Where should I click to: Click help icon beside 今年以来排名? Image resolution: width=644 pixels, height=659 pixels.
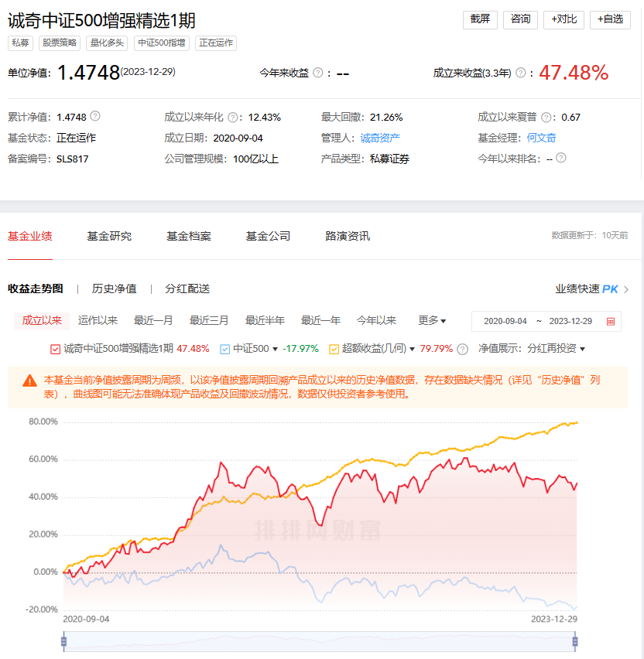click(x=561, y=158)
